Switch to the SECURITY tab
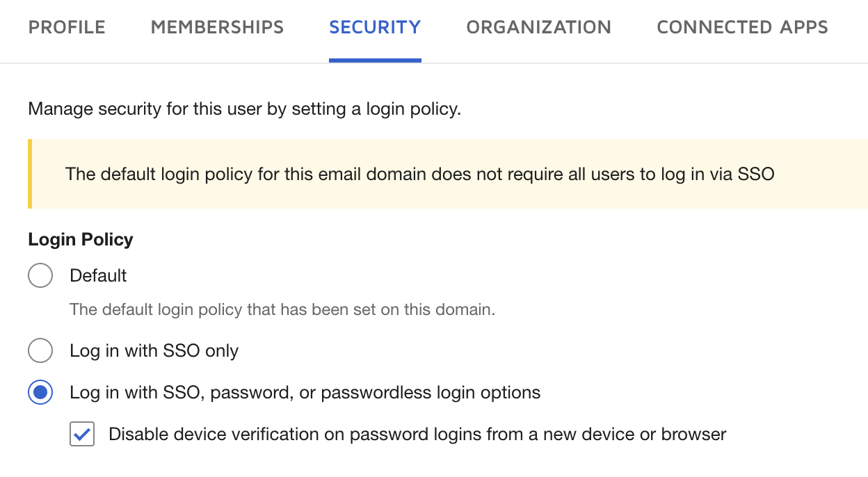 click(x=375, y=27)
